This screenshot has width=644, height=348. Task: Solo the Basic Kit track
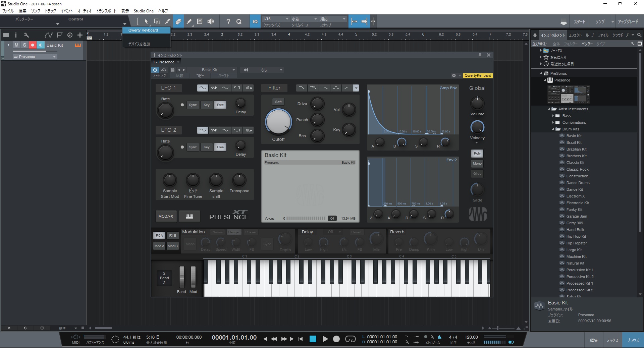[24, 45]
